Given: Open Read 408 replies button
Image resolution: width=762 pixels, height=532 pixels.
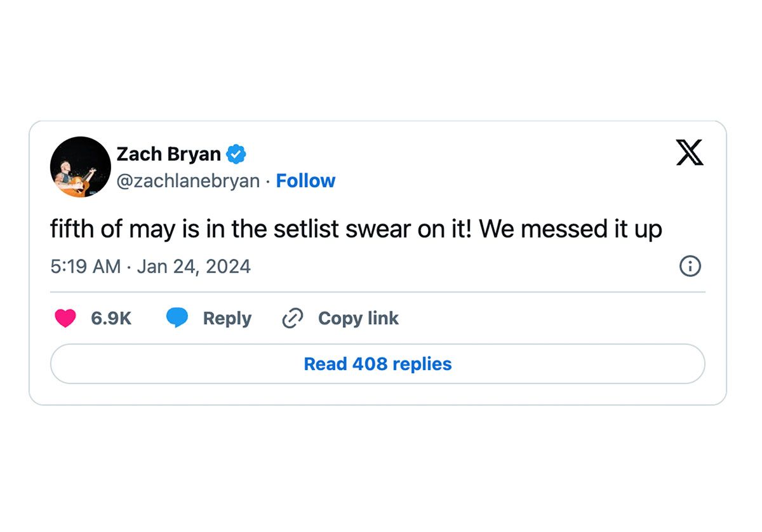Looking at the screenshot, I should pyautogui.click(x=377, y=364).
